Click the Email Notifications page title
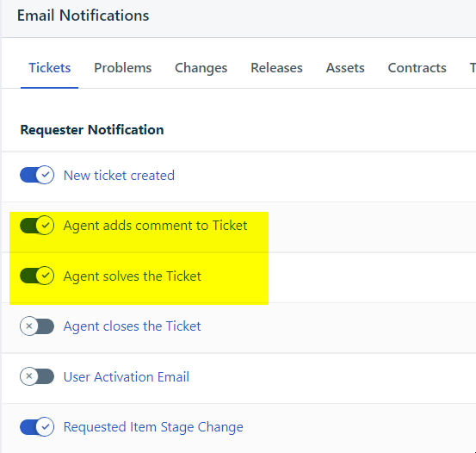 pos(83,16)
